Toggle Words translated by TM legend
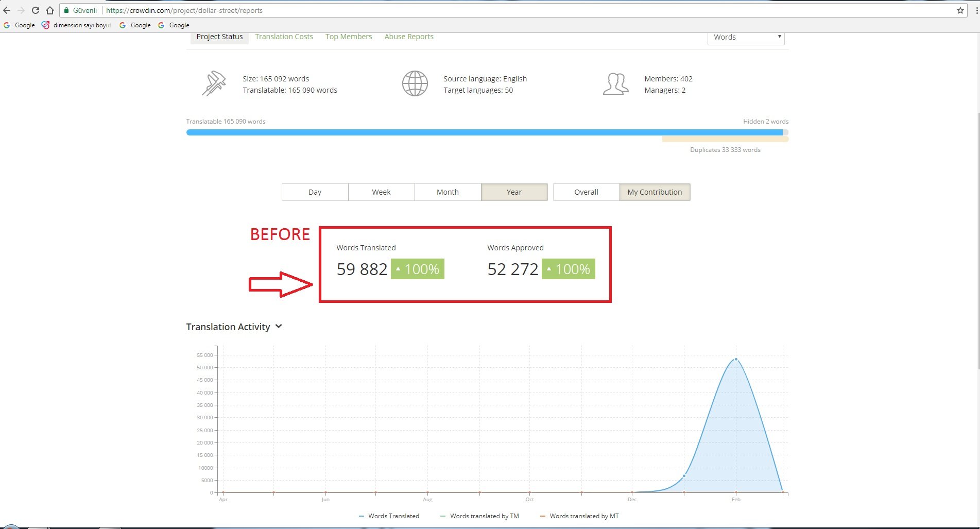This screenshot has width=980, height=529. 479,516
